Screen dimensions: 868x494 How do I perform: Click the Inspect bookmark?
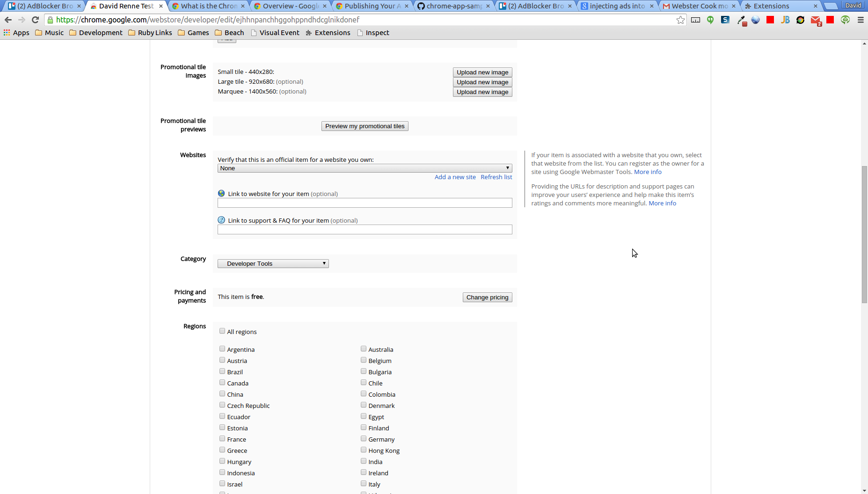(373, 33)
